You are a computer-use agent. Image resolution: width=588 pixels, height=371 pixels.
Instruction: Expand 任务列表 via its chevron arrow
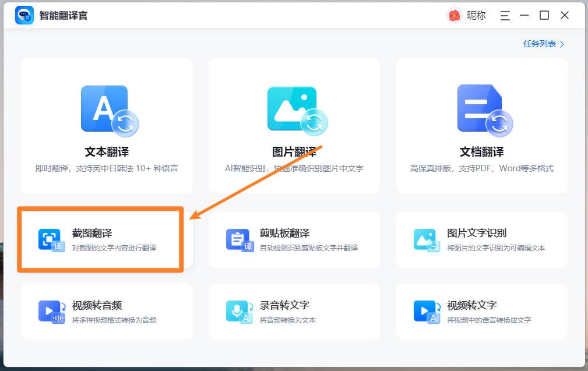561,44
